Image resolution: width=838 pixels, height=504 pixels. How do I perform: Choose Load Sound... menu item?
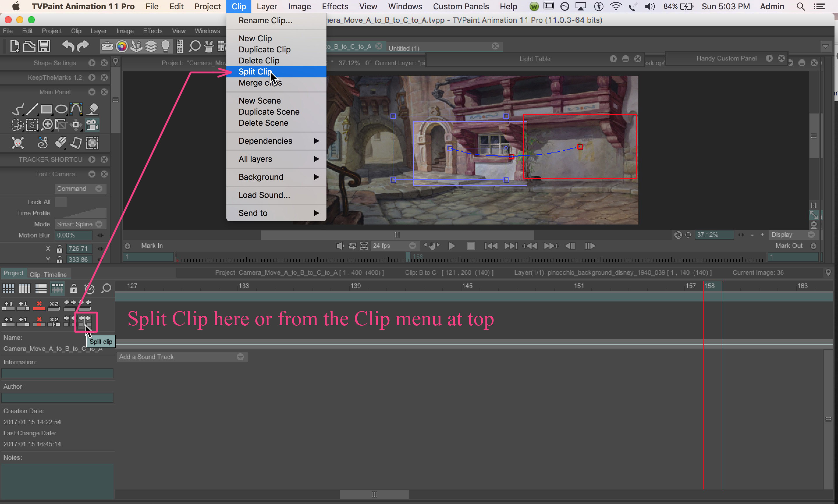tap(276, 195)
